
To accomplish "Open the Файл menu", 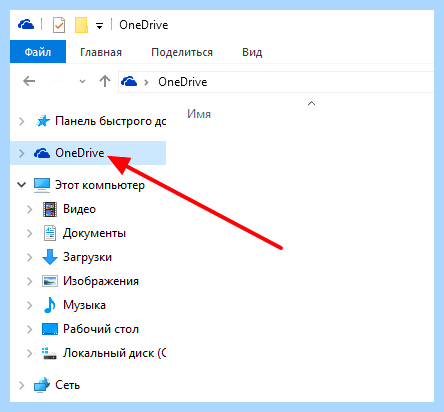I will 38,52.
